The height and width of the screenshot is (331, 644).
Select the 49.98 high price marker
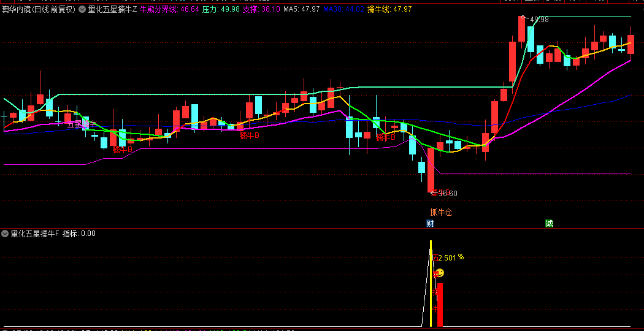point(539,20)
